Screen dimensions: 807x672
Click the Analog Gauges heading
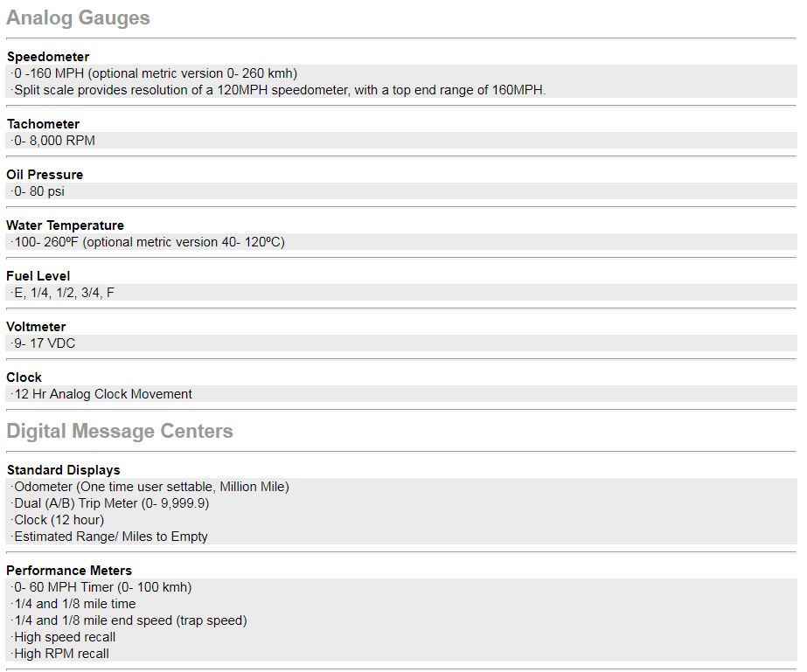(x=78, y=18)
